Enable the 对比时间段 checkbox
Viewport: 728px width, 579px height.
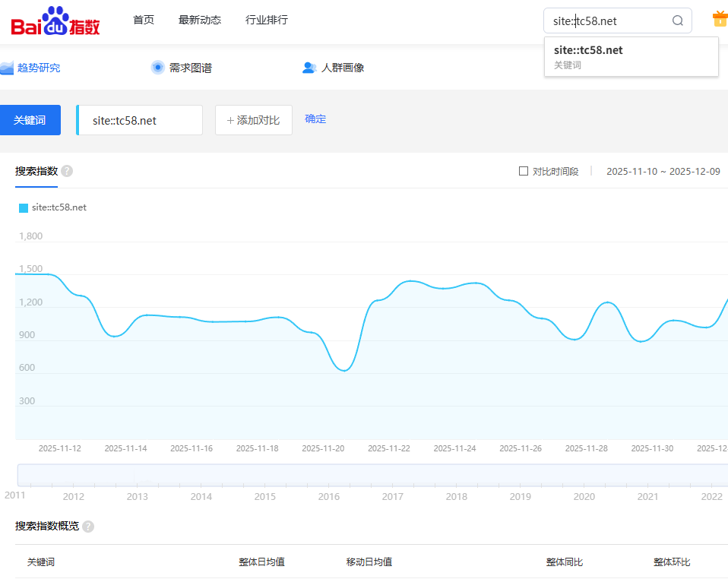tap(524, 171)
